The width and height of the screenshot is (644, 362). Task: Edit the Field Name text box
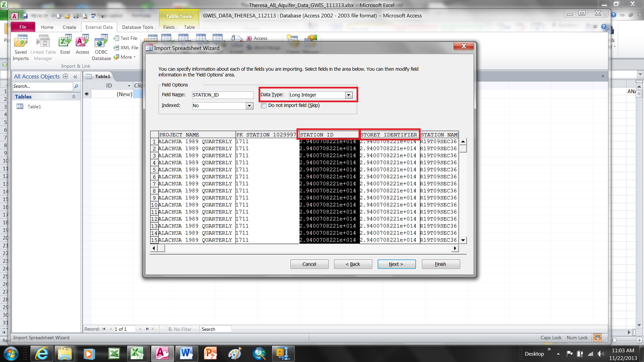[x=222, y=95]
